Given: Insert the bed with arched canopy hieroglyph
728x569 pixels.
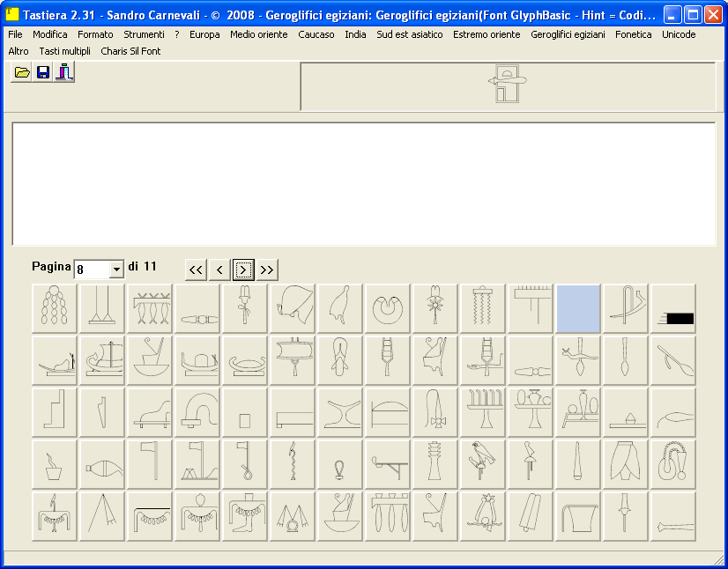Looking at the screenshot, I should [x=388, y=412].
